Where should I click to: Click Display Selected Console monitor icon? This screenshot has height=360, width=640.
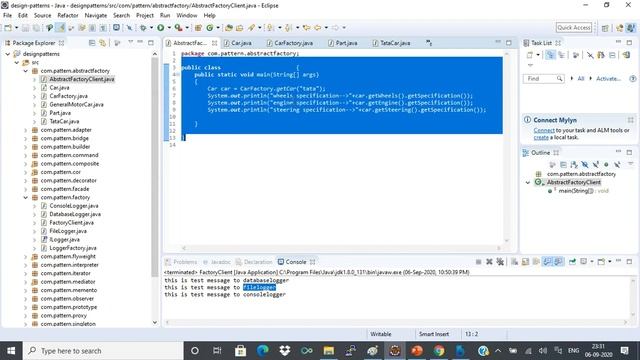pos(584,262)
